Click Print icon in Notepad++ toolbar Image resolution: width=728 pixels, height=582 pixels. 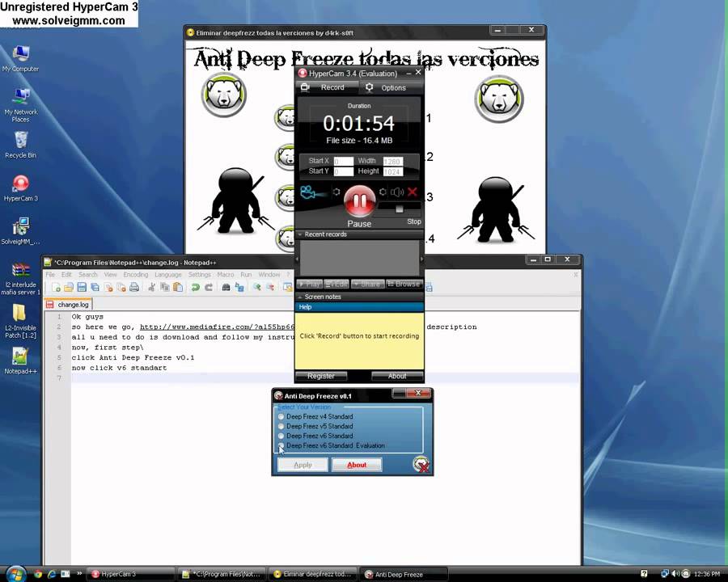[x=134, y=287]
